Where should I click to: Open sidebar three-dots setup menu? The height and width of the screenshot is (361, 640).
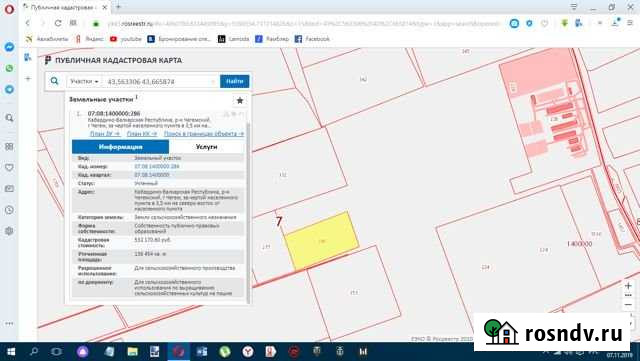(x=9, y=323)
